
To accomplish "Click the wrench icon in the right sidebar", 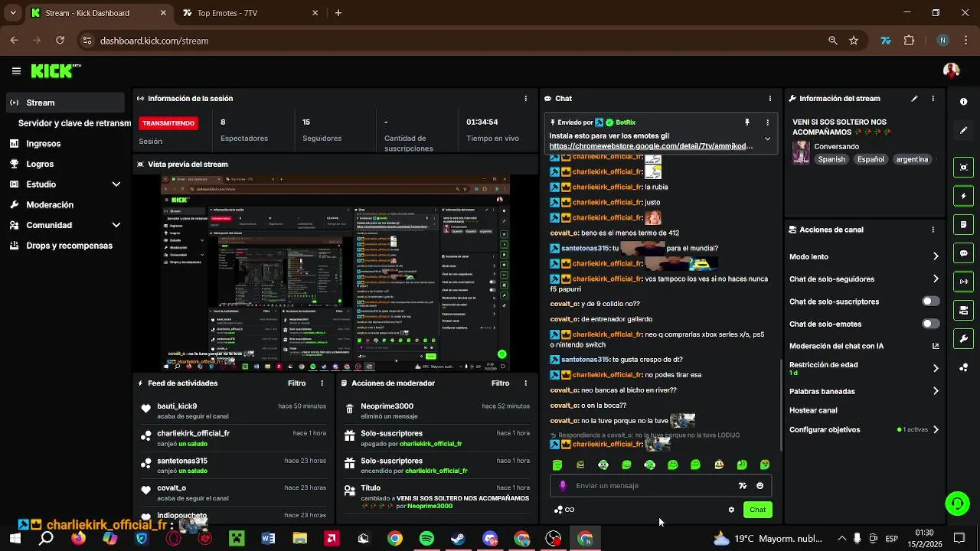I will click(964, 339).
